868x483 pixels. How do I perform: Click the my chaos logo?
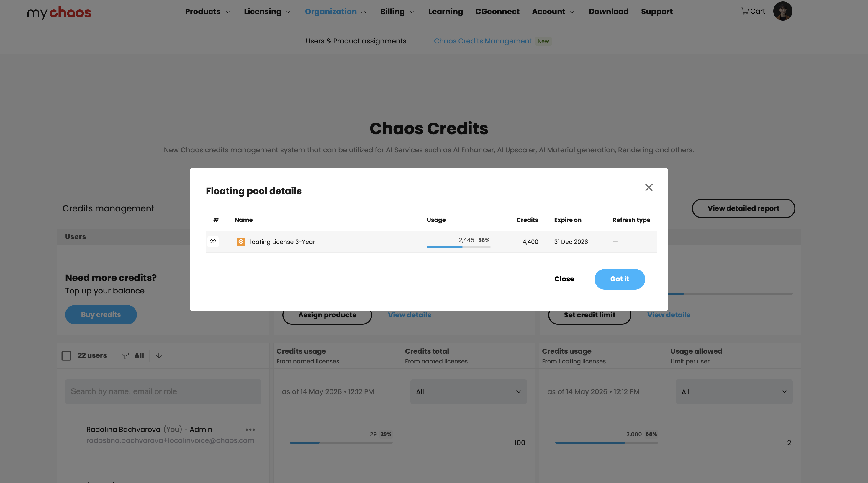pos(59,12)
